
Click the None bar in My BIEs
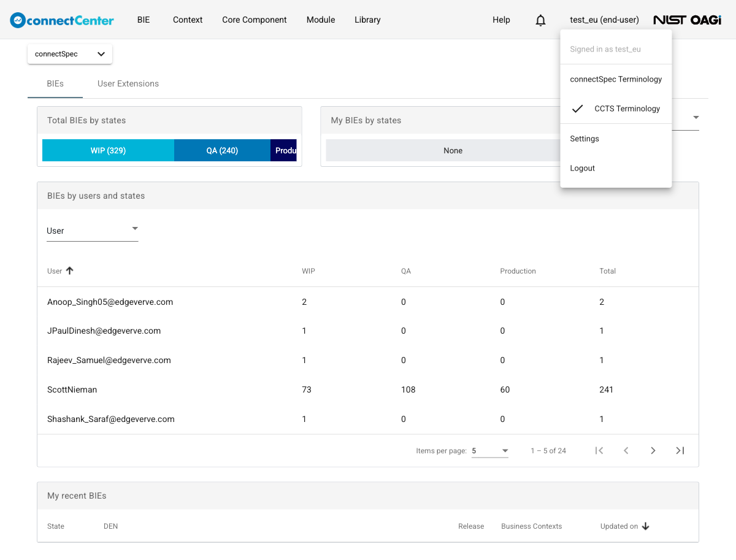(x=443, y=150)
